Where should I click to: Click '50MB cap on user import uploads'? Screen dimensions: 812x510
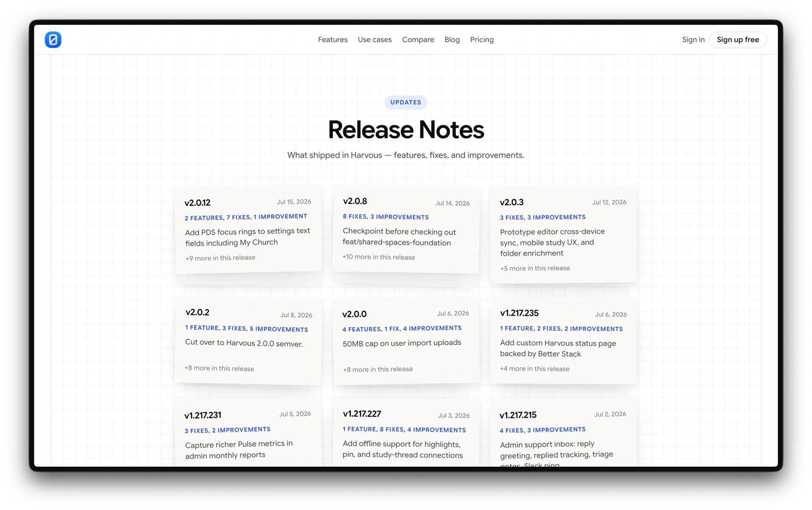(x=402, y=343)
